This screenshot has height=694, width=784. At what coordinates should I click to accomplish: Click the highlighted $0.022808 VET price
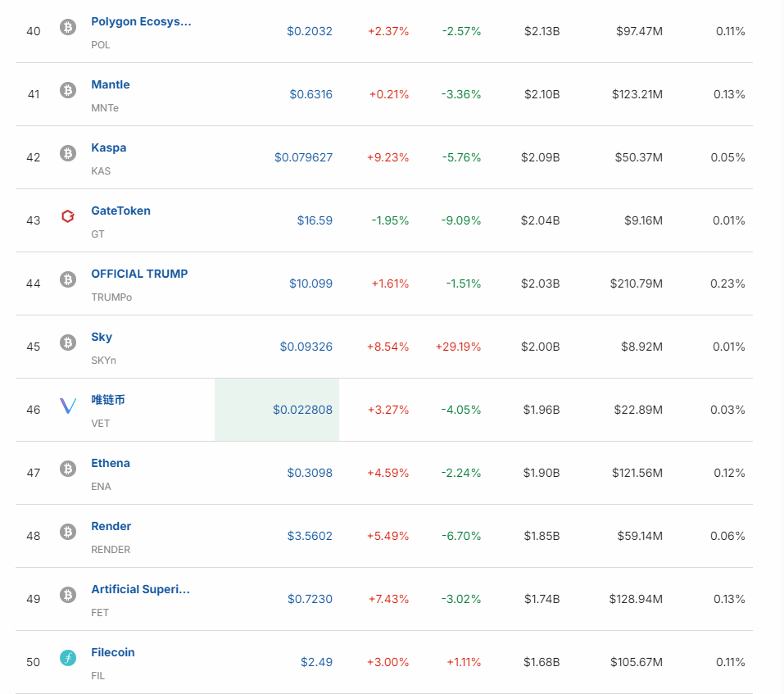tap(302, 410)
